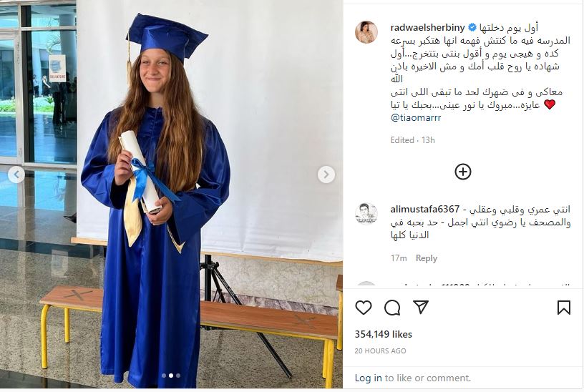Screen dimensions: 584x392
Task: Open the @tiaomarrr mention
Action: tap(416, 117)
